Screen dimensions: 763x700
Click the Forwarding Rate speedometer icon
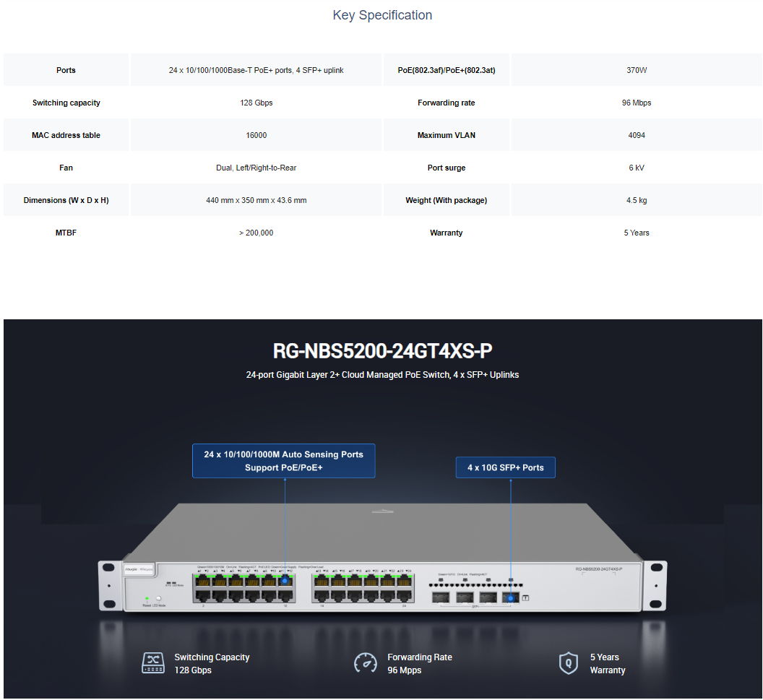(x=366, y=663)
